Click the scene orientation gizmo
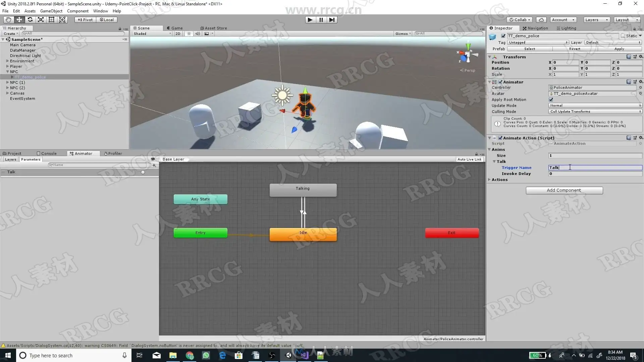This screenshot has width=644, height=362. [467, 54]
